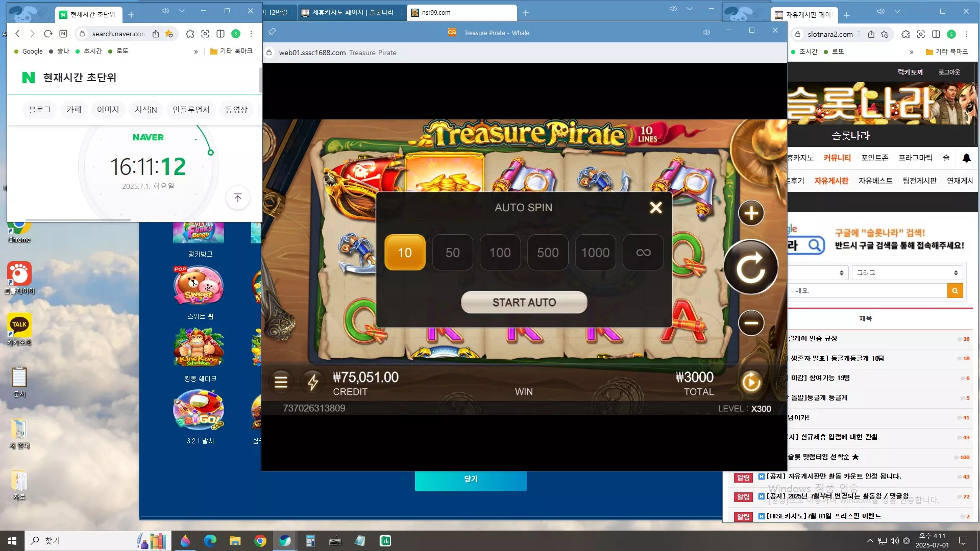Open 프라그마틱 menu on slotnara
The height and width of the screenshot is (551, 980).
pyautogui.click(x=916, y=158)
